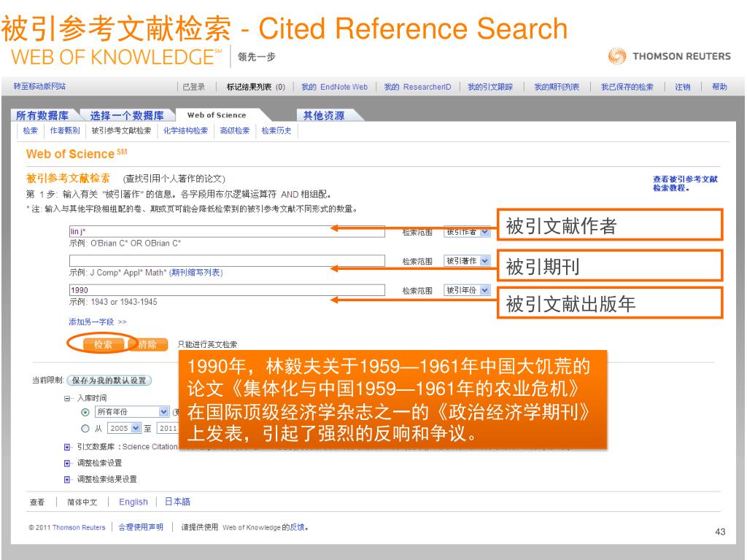The height and width of the screenshot is (560, 747).
Task: Open 期刊缩写列表 link
Action: [196, 273]
